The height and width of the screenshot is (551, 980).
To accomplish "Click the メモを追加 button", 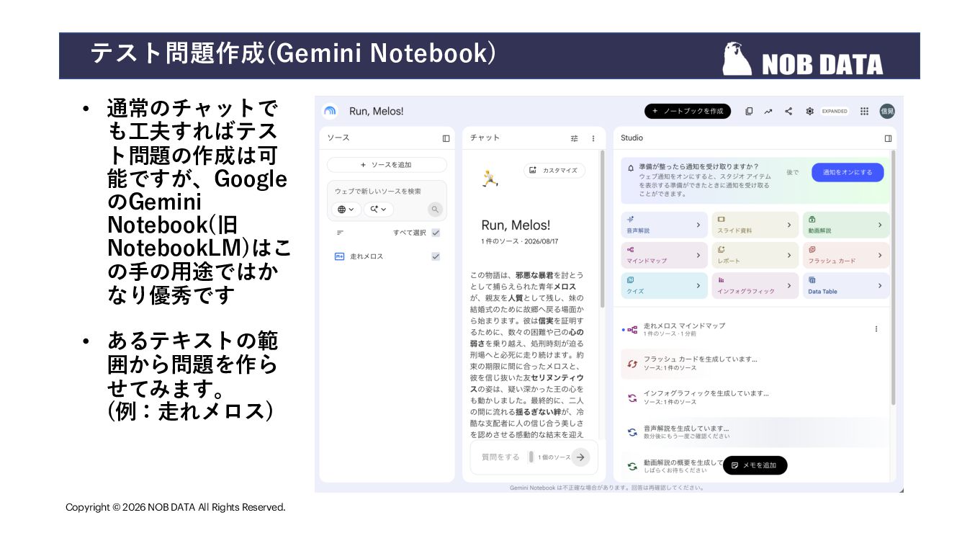I will coord(755,465).
